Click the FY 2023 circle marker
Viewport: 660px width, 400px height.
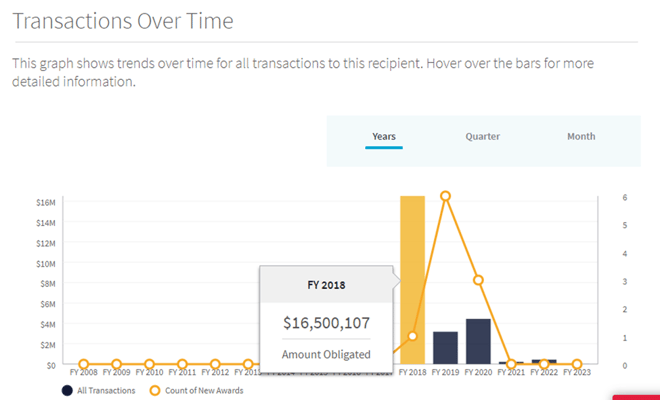tap(577, 364)
